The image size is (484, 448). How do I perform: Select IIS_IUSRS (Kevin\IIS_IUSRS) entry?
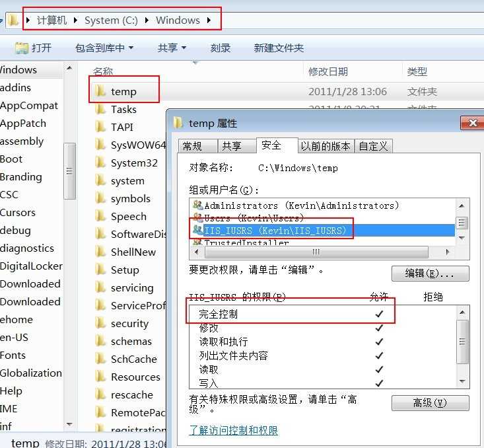pyautogui.click(x=323, y=230)
